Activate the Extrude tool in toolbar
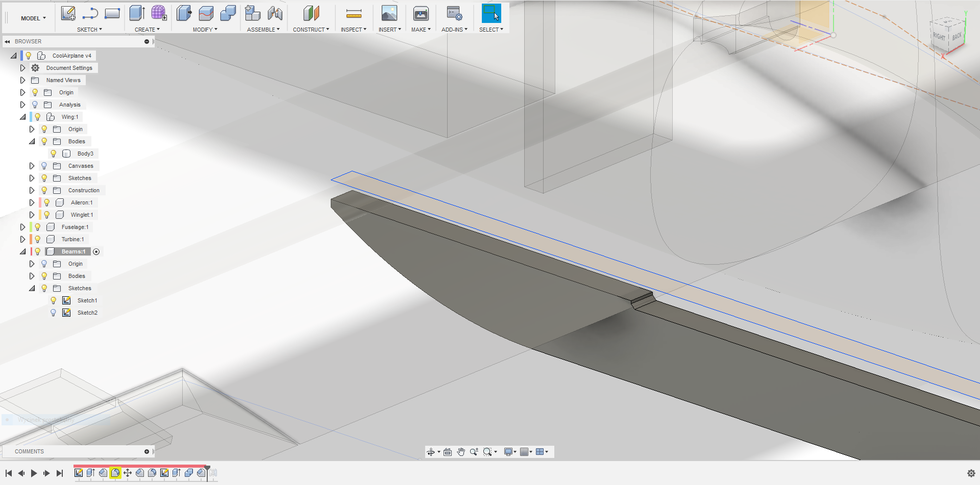Viewport: 980px width, 485px height. [x=137, y=13]
